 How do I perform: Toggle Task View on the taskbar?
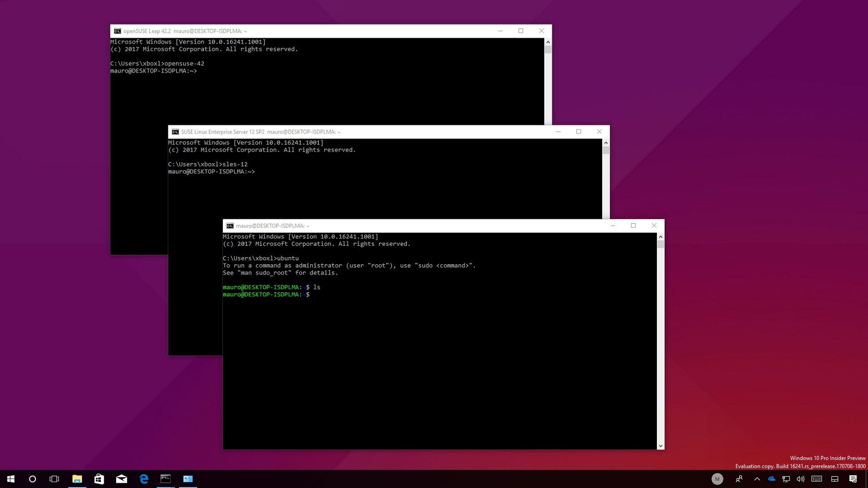[54, 479]
